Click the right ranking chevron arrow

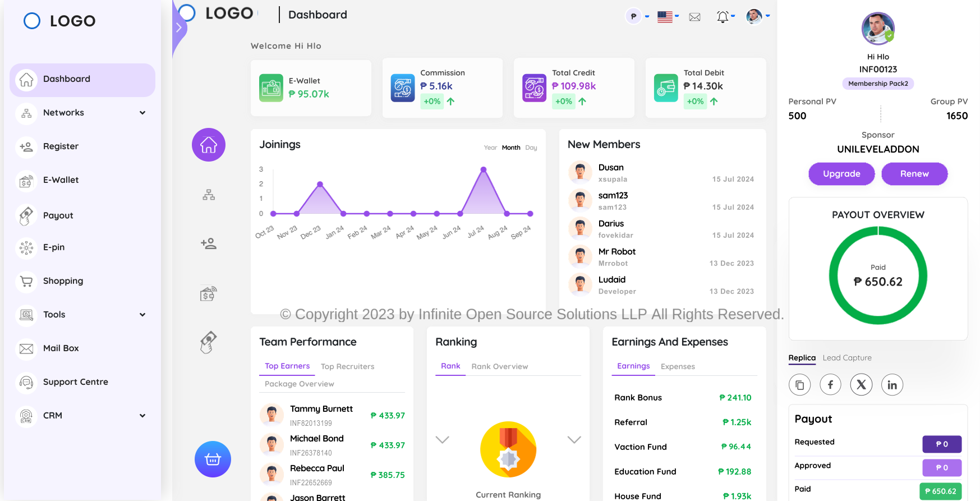[574, 439]
